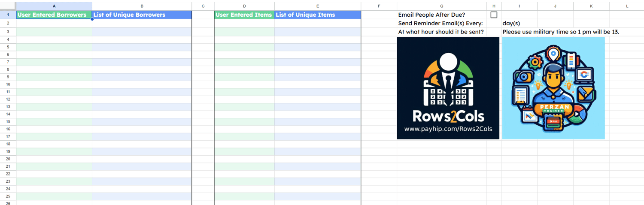Image resolution: width=644 pixels, height=205 pixels.
Task: Select column J header
Action: [x=555, y=6]
